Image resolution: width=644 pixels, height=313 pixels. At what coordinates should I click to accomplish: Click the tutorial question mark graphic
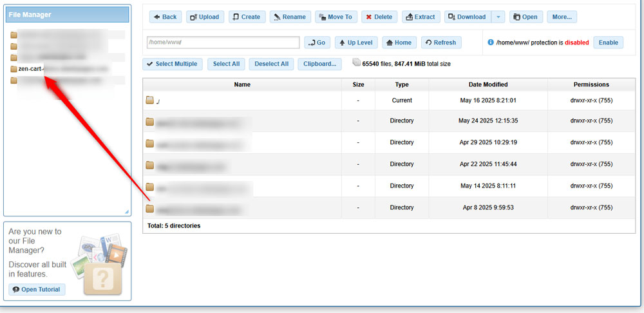(102, 280)
